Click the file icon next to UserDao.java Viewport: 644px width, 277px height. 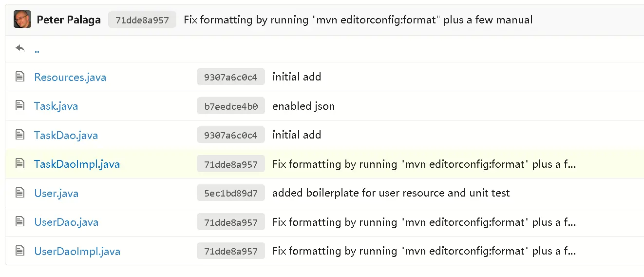pyautogui.click(x=20, y=222)
